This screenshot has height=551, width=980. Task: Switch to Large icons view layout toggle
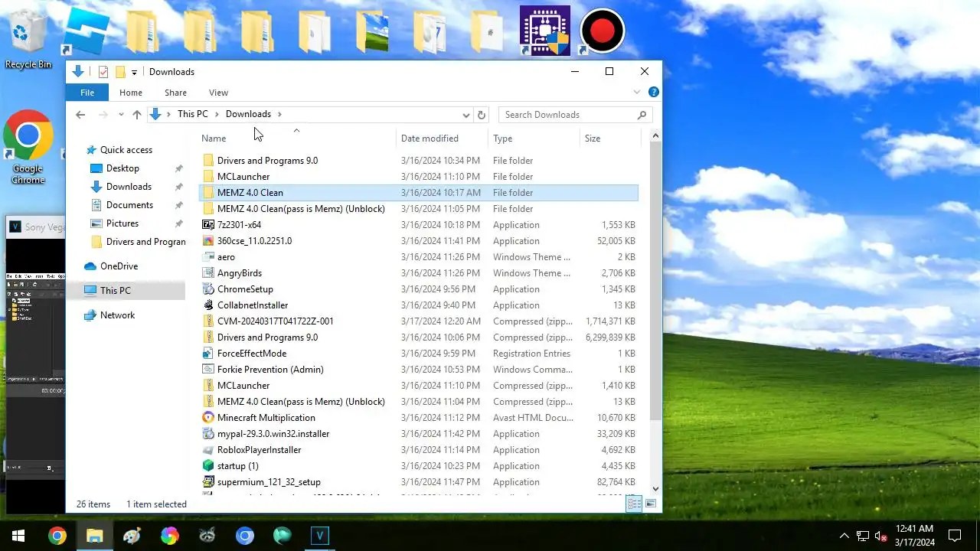[x=651, y=504]
